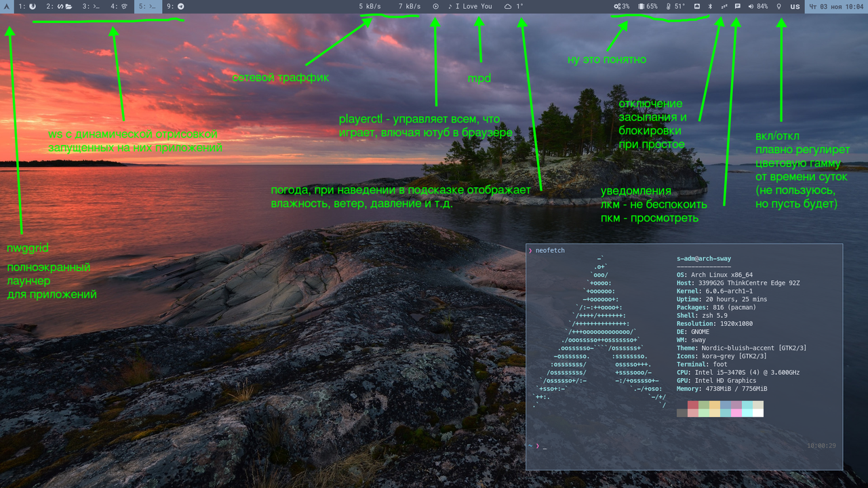The width and height of the screenshot is (868, 488).
Task: Click the Theme: Nordic-bluish-accent line
Action: [x=742, y=348]
